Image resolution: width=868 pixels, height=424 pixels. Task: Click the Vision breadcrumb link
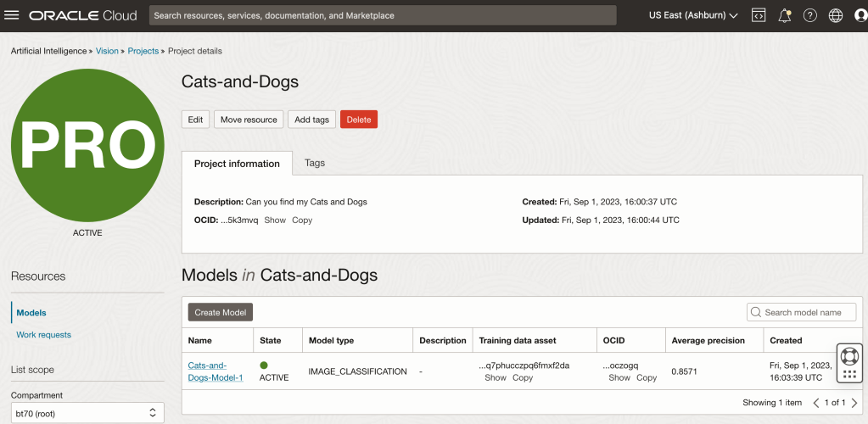click(x=107, y=51)
